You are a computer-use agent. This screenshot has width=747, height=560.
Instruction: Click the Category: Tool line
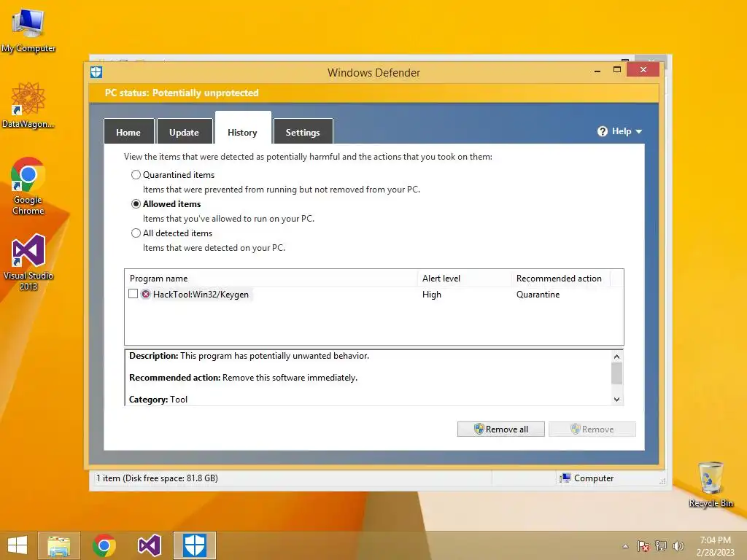point(158,399)
